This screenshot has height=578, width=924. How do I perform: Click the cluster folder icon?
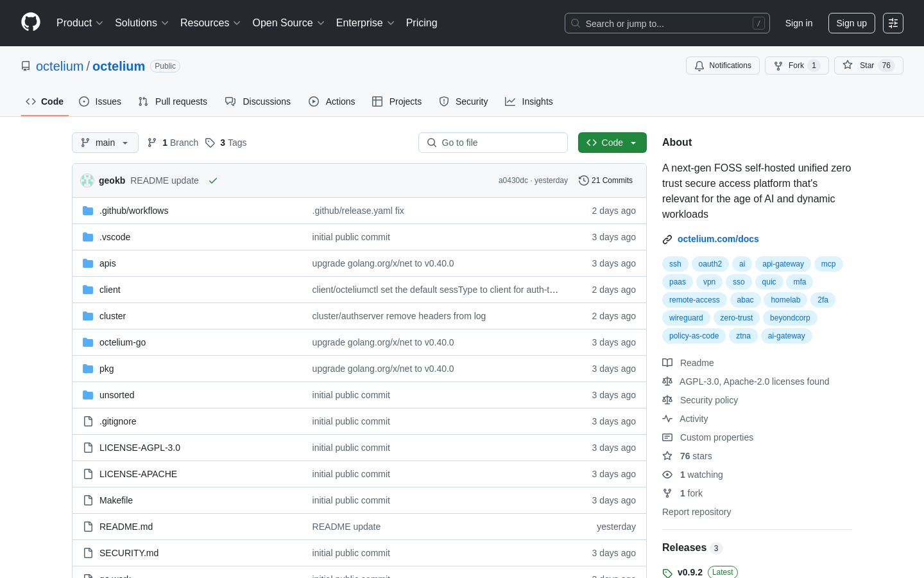coord(88,316)
